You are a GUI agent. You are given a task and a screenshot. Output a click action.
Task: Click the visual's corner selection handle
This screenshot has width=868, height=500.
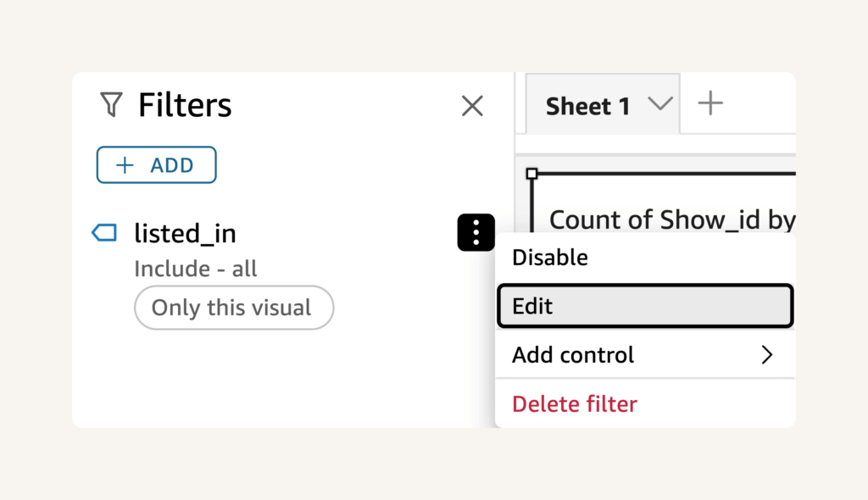tap(532, 174)
